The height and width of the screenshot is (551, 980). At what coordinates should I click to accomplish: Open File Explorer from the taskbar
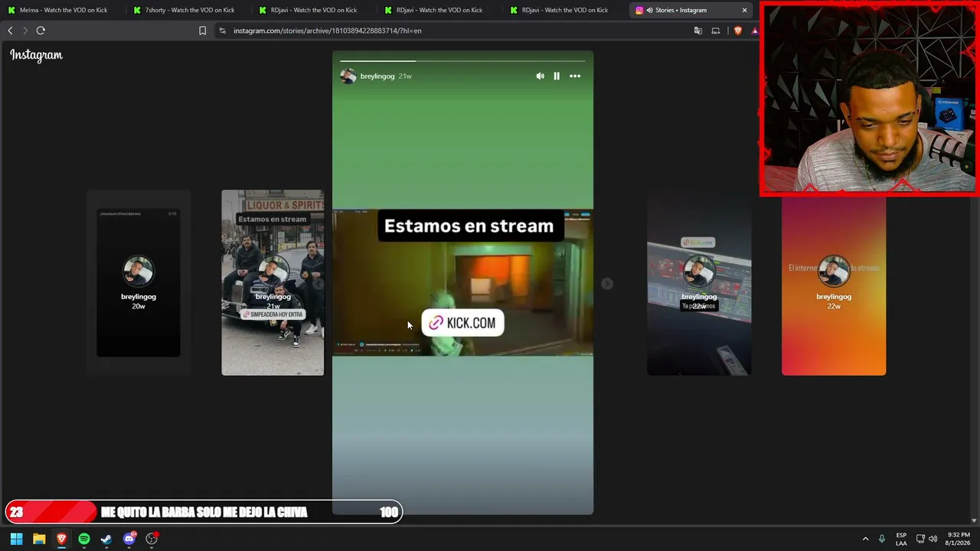coord(39,539)
